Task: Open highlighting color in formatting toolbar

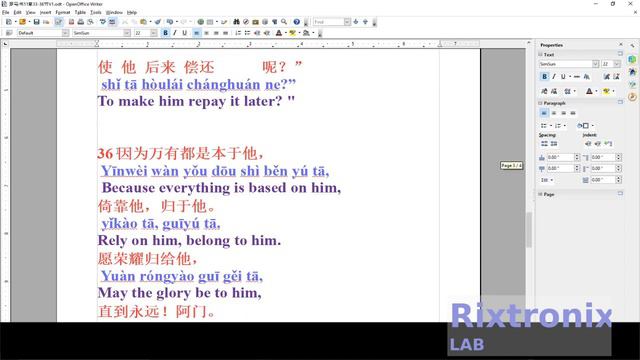Action: pyautogui.click(x=292, y=33)
